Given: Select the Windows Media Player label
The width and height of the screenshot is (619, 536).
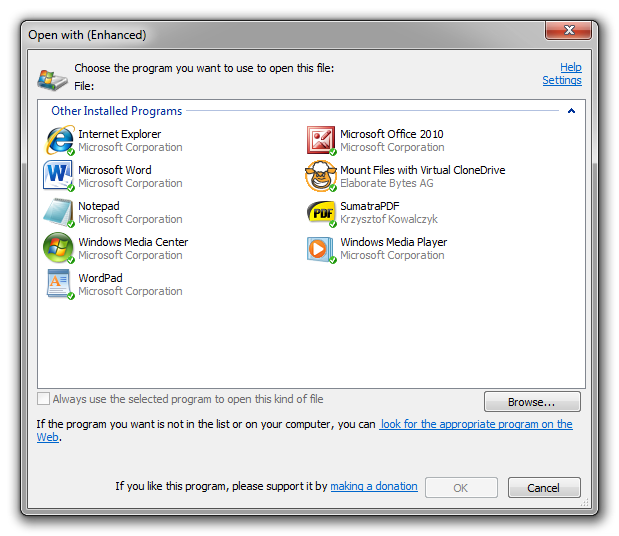Looking at the screenshot, I should (x=394, y=242).
